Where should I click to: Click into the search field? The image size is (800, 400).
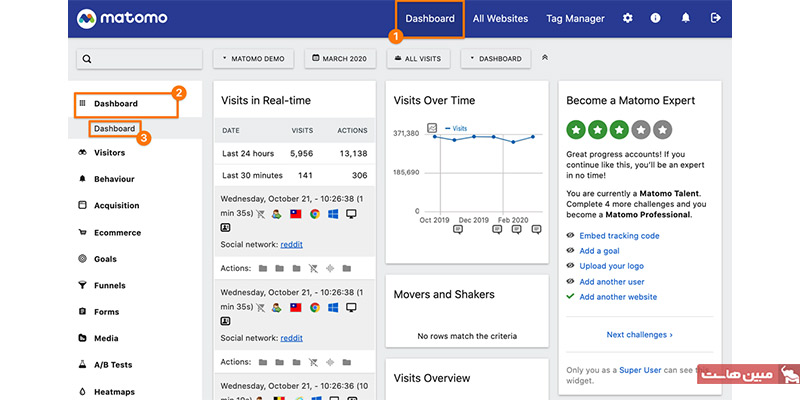coord(140,59)
